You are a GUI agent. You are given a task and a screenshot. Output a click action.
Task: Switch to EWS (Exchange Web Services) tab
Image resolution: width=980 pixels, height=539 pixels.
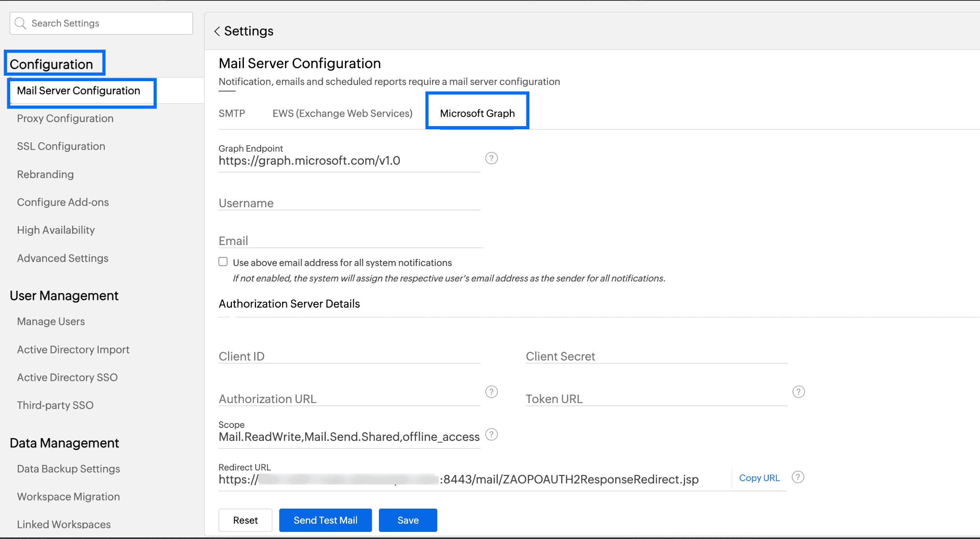tap(342, 113)
